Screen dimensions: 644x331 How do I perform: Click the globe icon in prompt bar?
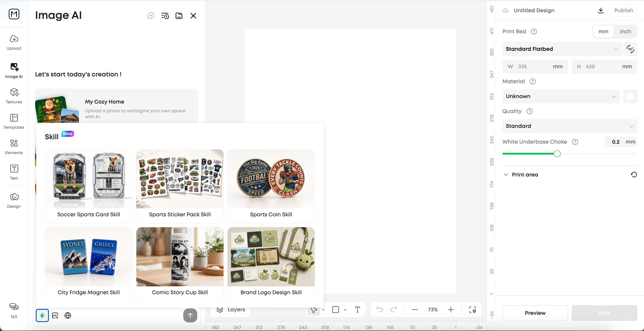coord(68,315)
